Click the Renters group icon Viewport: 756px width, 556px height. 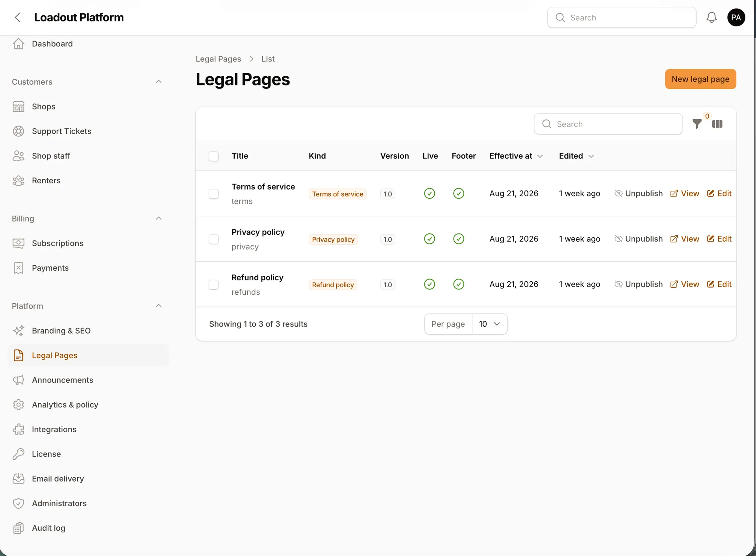click(x=19, y=181)
